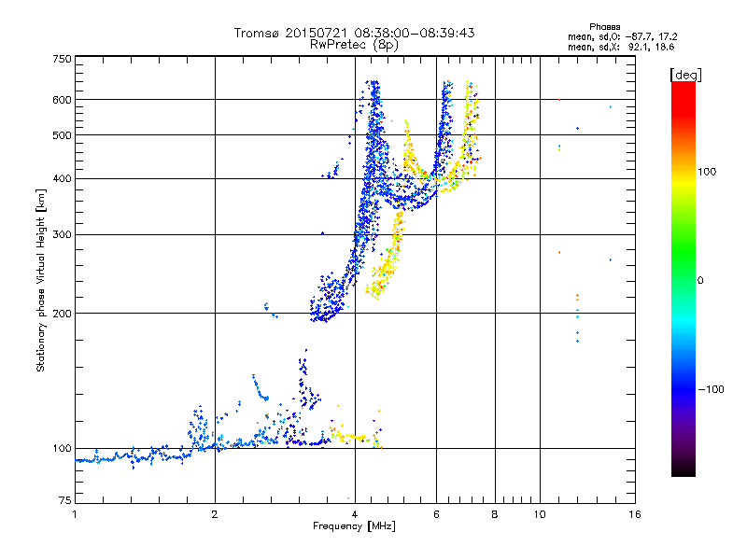Click the y-axis tick label "300"

[62, 235]
